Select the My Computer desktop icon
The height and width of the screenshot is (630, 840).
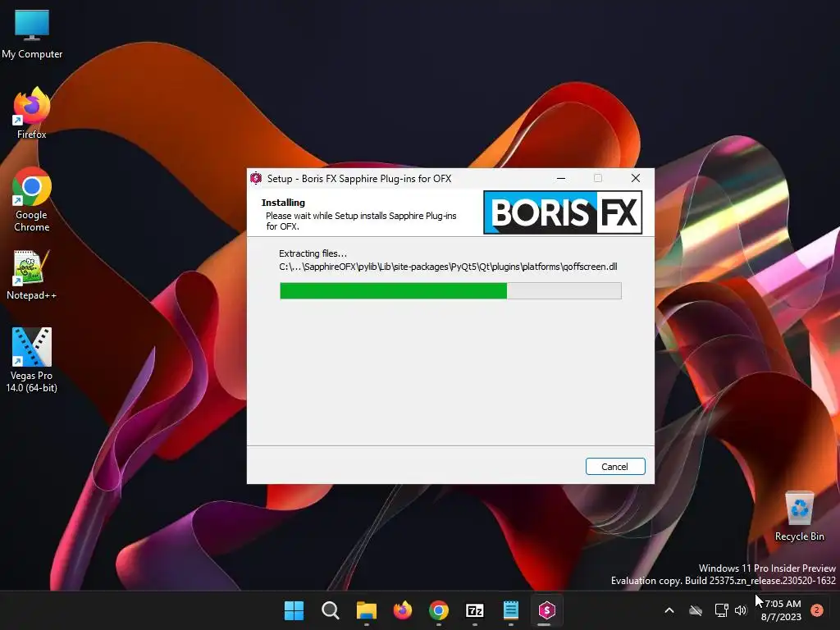(x=32, y=34)
